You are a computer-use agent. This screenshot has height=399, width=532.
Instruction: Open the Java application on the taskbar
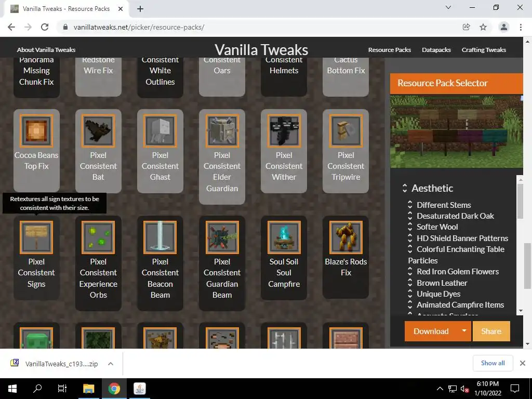pyautogui.click(x=139, y=389)
